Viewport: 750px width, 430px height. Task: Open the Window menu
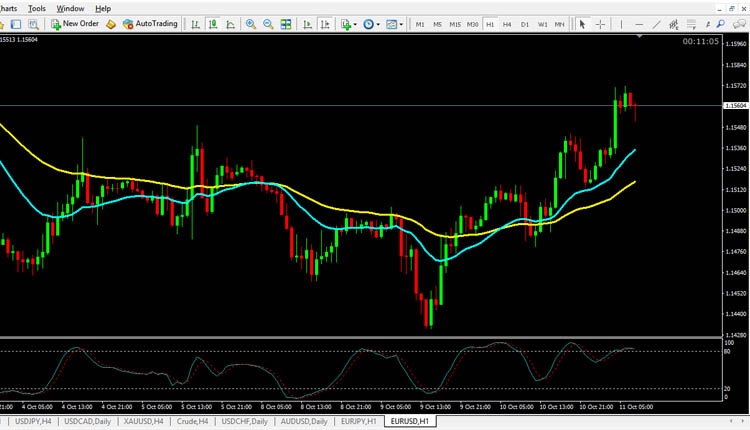(x=70, y=9)
